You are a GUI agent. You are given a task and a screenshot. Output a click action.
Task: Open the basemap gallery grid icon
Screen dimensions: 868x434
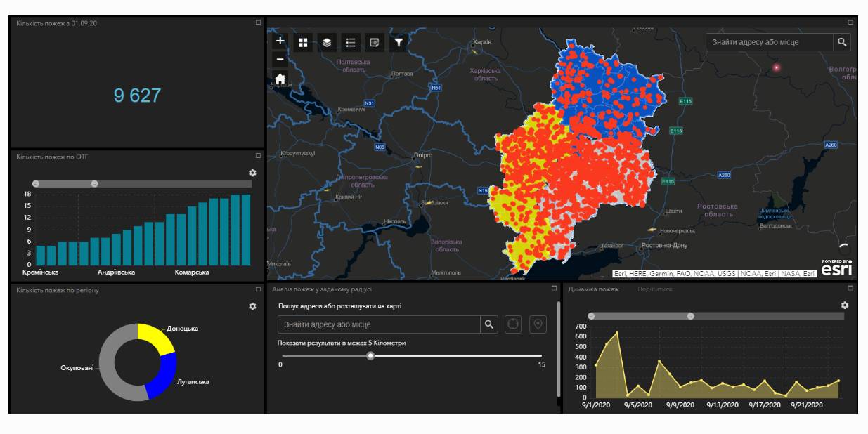point(303,43)
